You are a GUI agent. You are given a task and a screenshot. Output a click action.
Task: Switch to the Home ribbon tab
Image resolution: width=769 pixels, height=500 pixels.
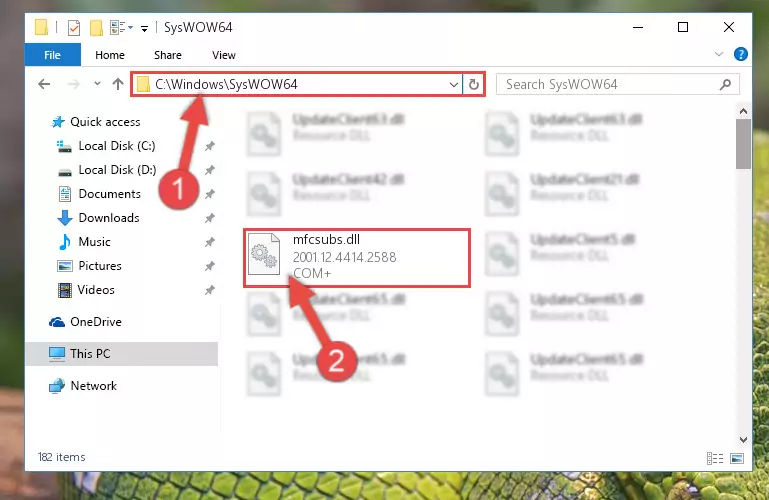click(110, 55)
